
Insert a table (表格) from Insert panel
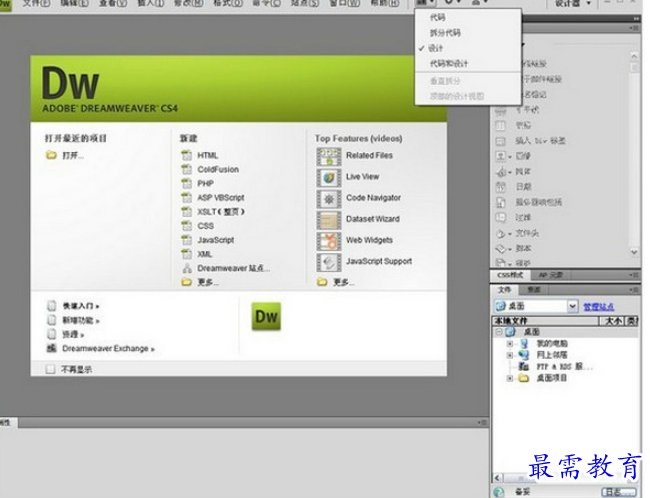point(523,125)
